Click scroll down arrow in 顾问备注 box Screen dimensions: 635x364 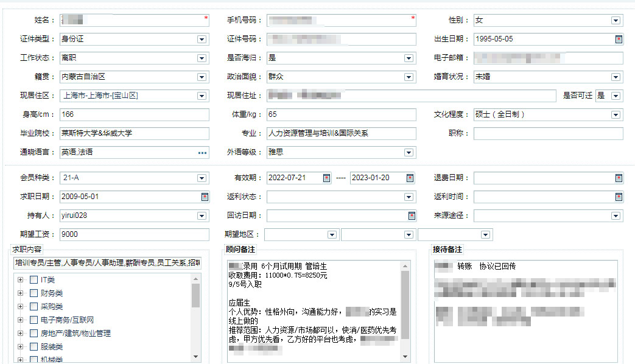[x=405, y=357]
